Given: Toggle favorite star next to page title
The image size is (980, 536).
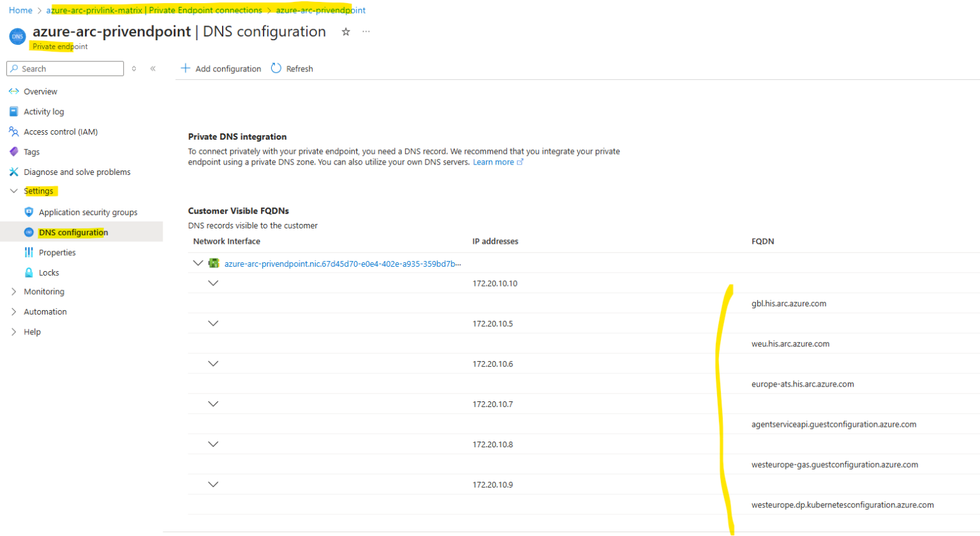Looking at the screenshot, I should pos(345,31).
